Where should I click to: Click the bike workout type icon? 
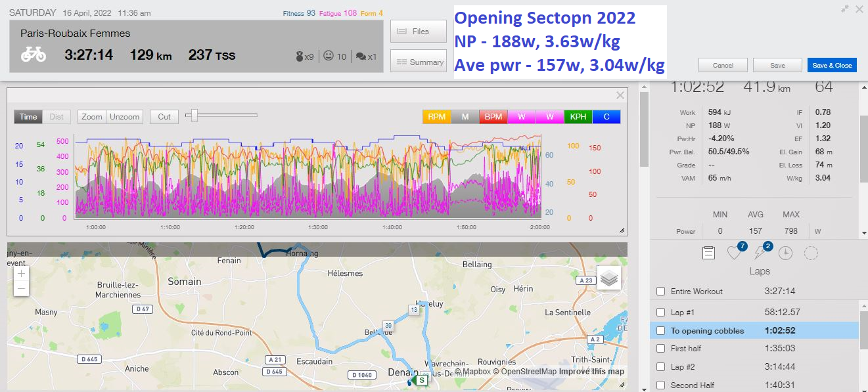(33, 55)
